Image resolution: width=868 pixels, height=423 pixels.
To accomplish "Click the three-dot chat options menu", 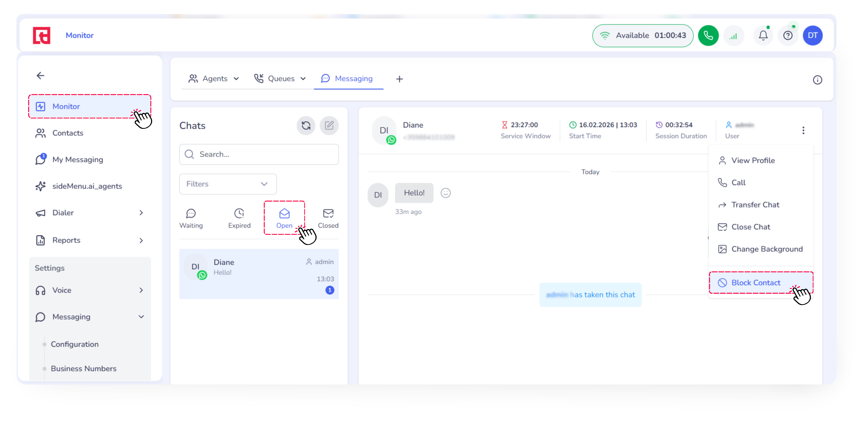I will click(x=803, y=130).
